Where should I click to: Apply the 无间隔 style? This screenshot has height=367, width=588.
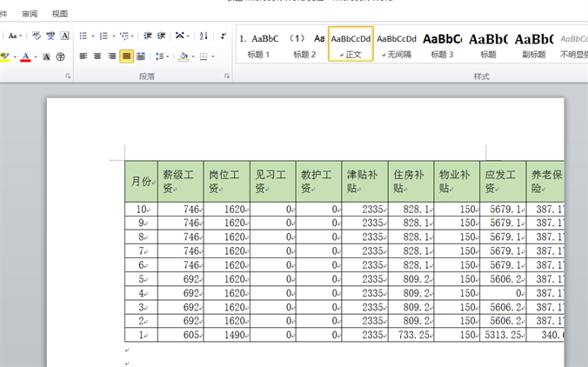396,43
